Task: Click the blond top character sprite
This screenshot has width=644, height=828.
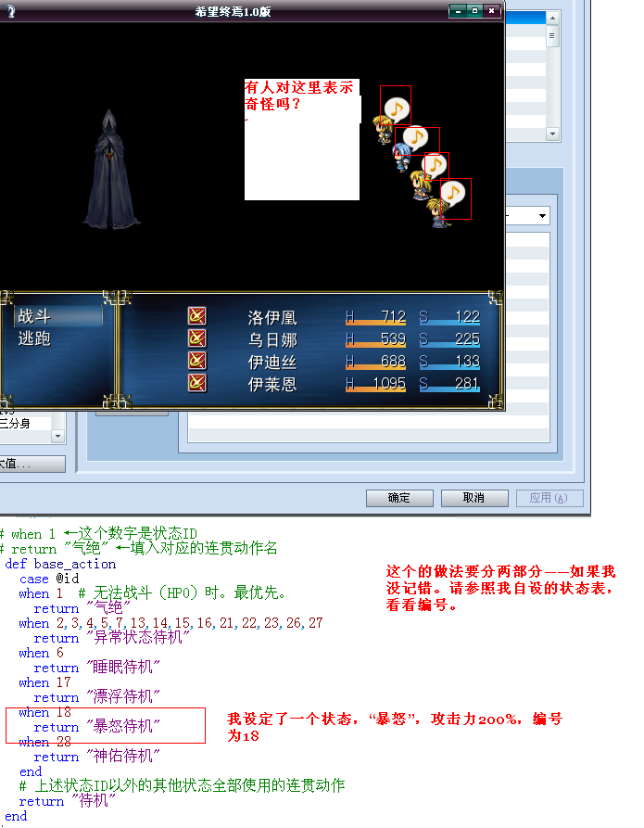Action: tap(382, 130)
